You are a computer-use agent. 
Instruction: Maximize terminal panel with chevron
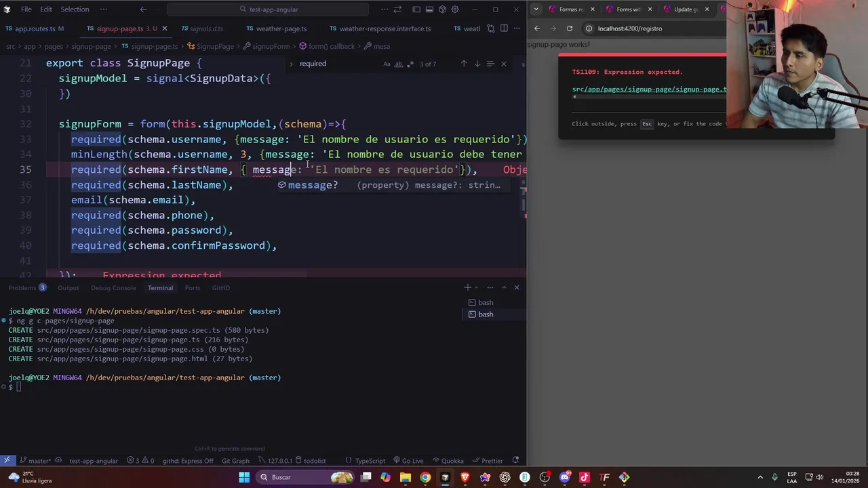503,287
